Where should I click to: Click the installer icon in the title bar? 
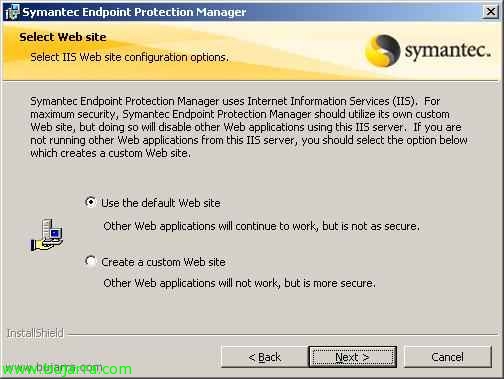(12, 12)
